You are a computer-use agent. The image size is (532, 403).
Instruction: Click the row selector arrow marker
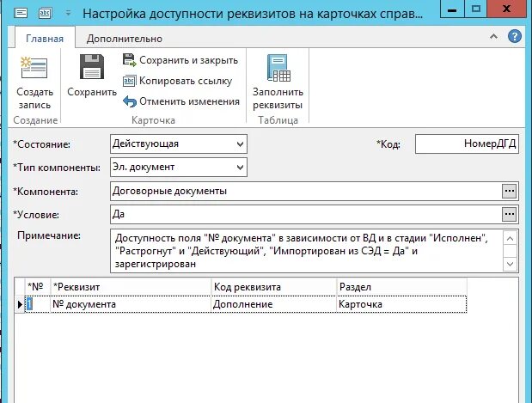click(x=20, y=305)
